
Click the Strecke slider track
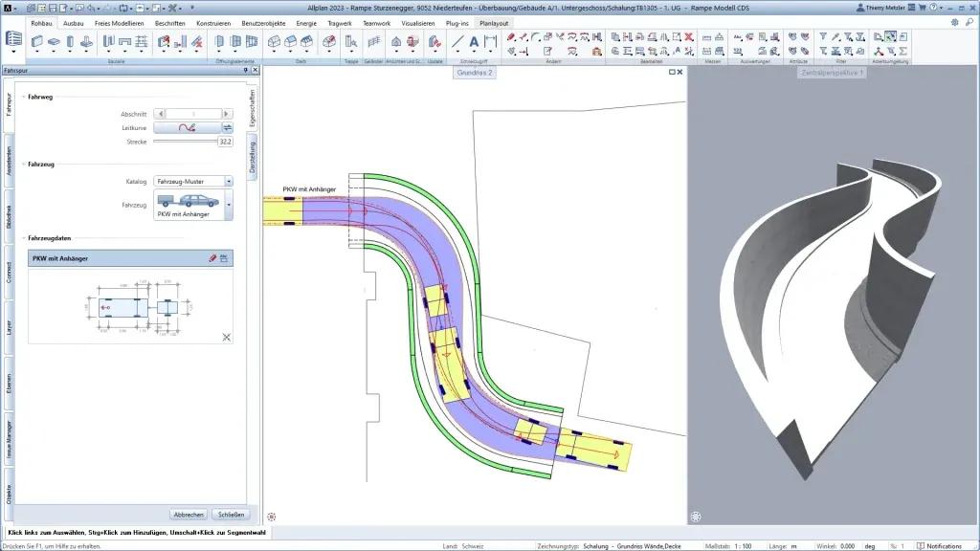pyautogui.click(x=184, y=142)
